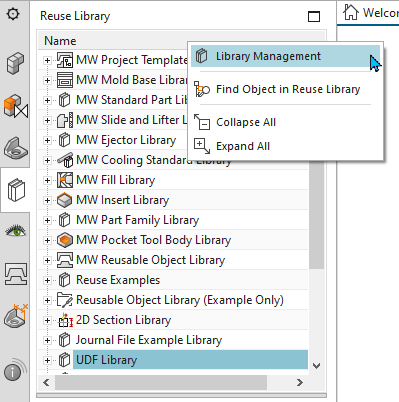Click the Find Object menu icon
Screen dimensions: 399x402
click(x=202, y=89)
